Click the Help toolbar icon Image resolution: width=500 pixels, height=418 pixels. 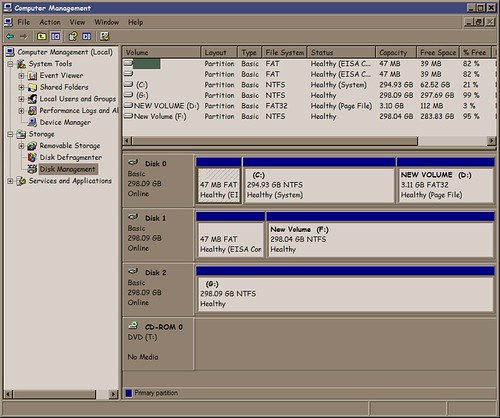[x=73, y=36]
